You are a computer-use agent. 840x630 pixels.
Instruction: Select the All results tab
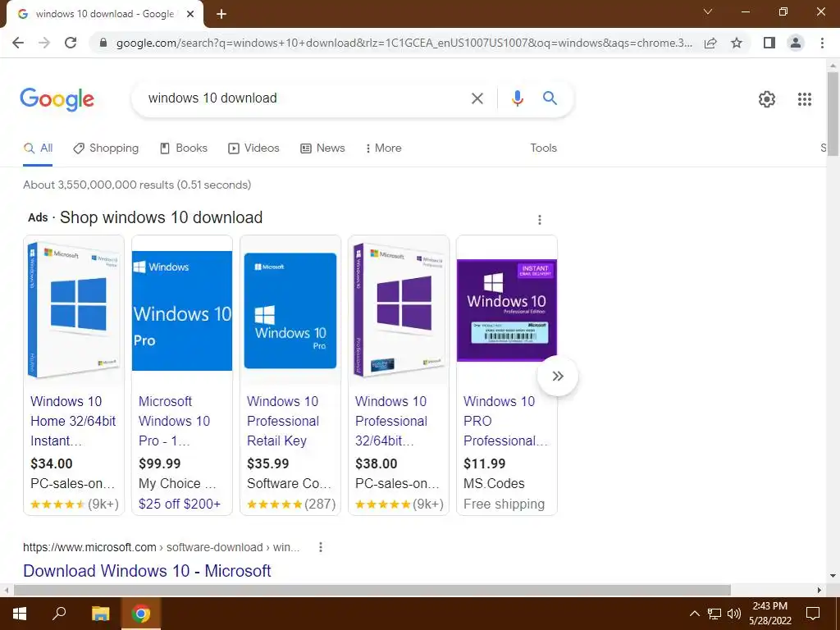(x=38, y=148)
